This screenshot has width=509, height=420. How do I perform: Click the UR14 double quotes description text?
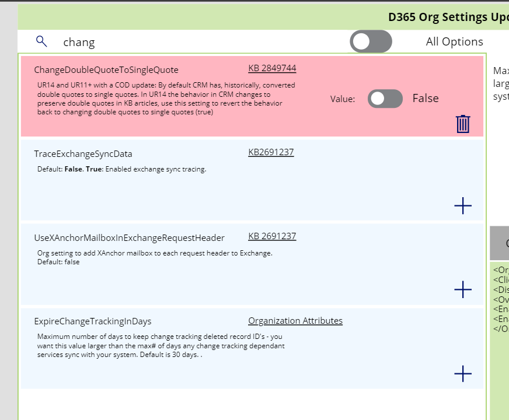point(166,99)
